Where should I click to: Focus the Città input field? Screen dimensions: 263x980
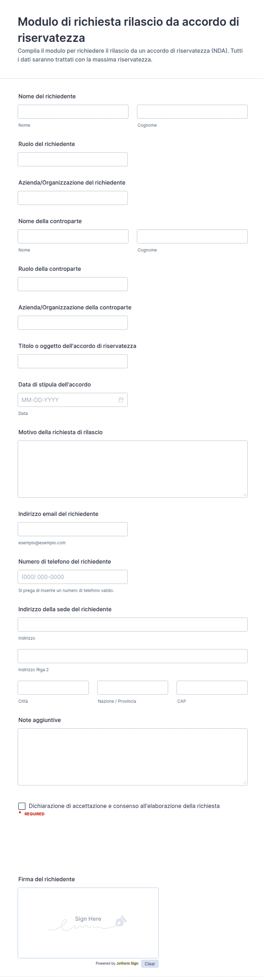click(x=53, y=687)
